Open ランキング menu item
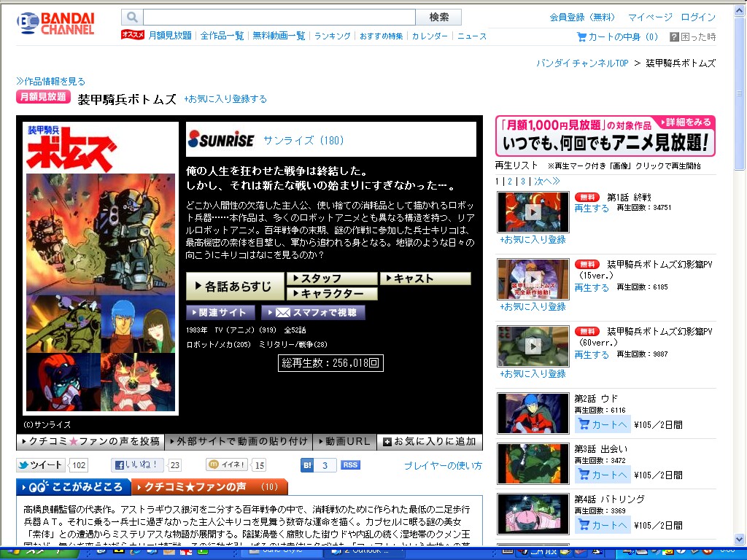The height and width of the screenshot is (560, 747). coord(332,36)
